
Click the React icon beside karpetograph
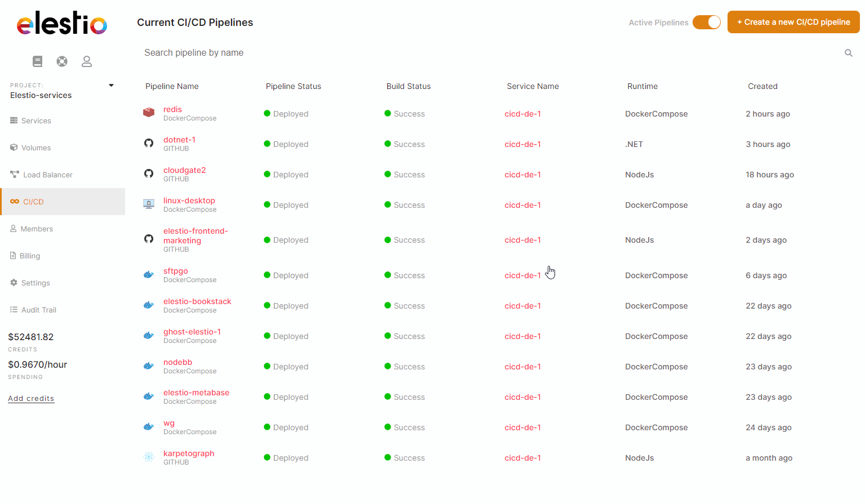149,457
